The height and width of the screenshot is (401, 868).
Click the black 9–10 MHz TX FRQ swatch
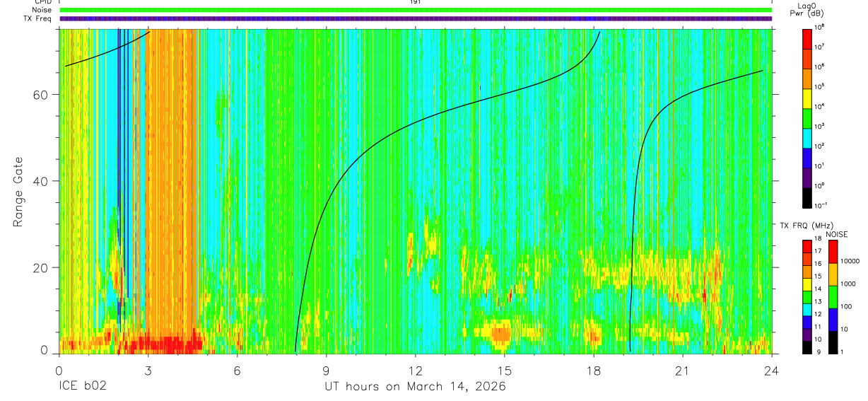[x=807, y=347]
